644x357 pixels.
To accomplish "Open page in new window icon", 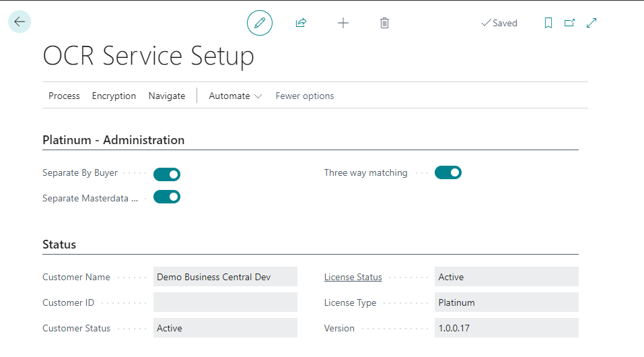I will tap(570, 23).
